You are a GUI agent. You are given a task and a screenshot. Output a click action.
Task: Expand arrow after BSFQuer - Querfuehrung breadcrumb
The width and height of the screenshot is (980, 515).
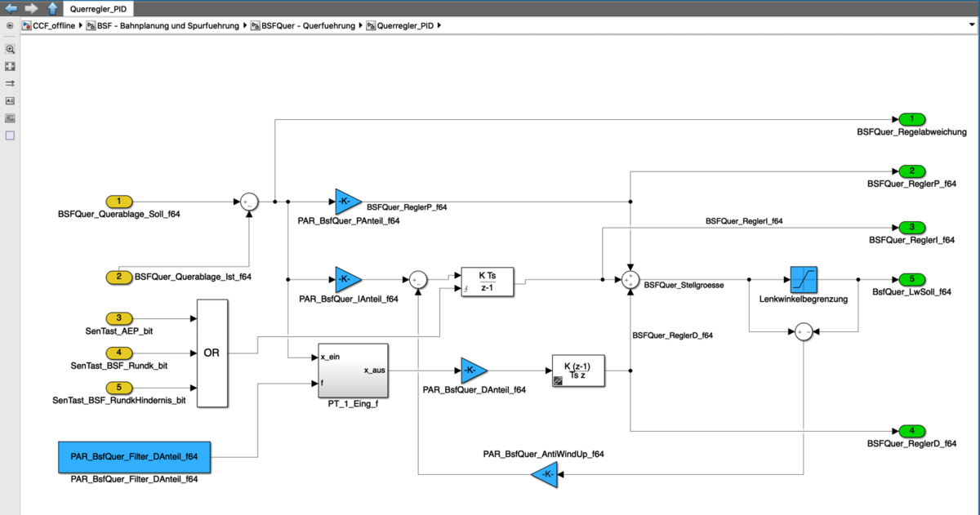[360, 26]
